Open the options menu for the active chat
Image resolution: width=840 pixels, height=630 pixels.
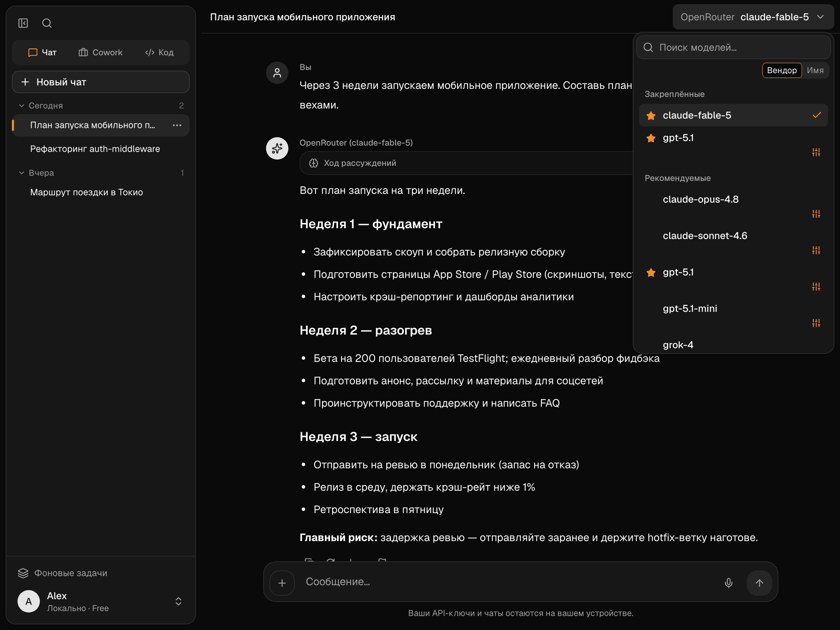[177, 125]
